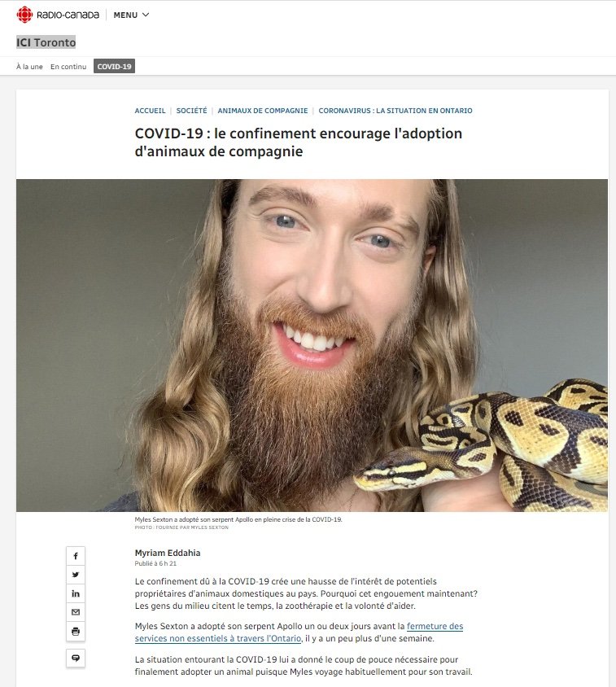Send article by email icon
Image resolution: width=616 pixels, height=687 pixels.
coord(76,612)
